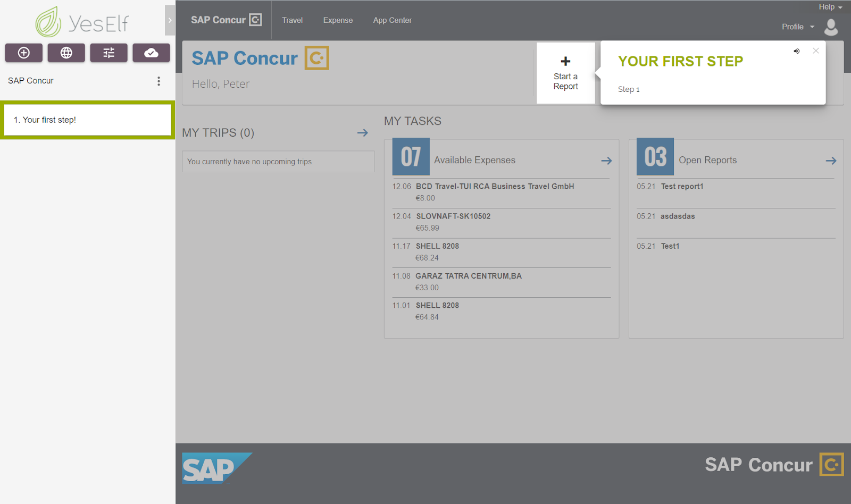851x504 pixels.
Task: Open the Open Reports heading link
Action: pos(708,160)
